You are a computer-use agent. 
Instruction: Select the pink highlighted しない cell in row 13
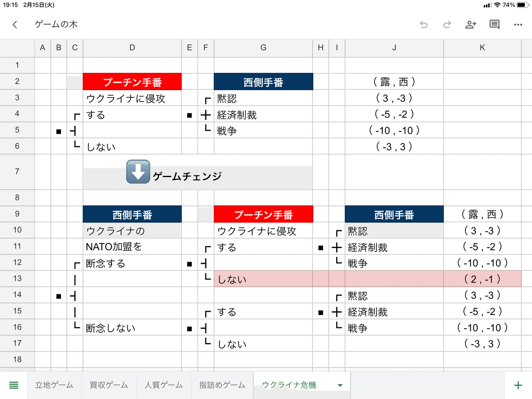click(264, 279)
